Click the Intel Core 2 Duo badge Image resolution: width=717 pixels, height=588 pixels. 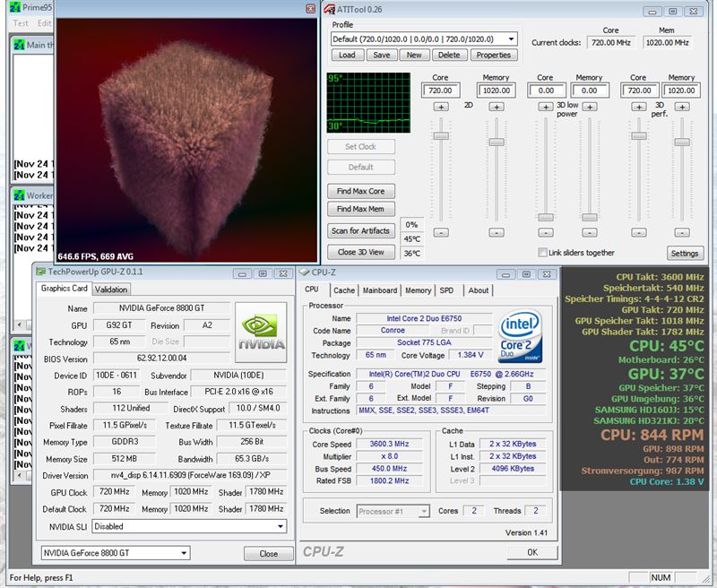click(520, 336)
